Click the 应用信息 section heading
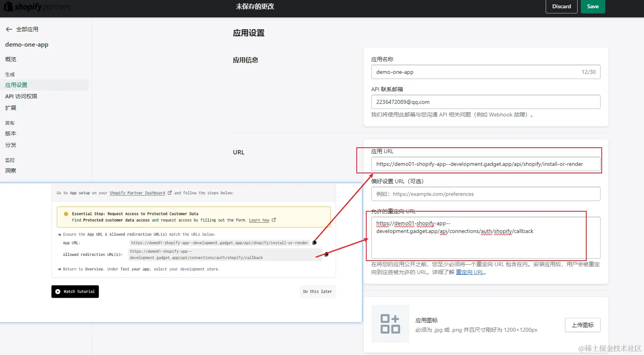This screenshot has height=355, width=644. pyautogui.click(x=245, y=60)
